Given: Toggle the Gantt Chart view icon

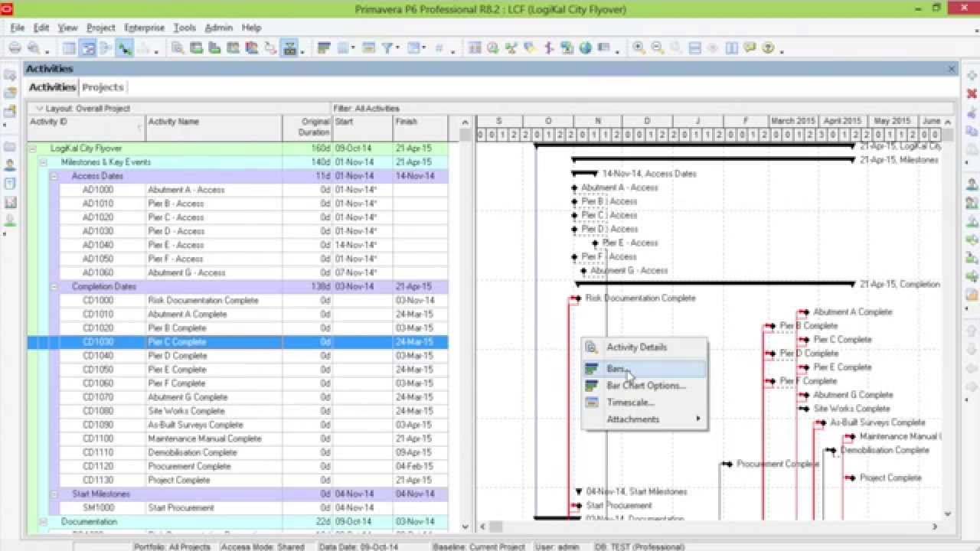Looking at the screenshot, I should 88,48.
